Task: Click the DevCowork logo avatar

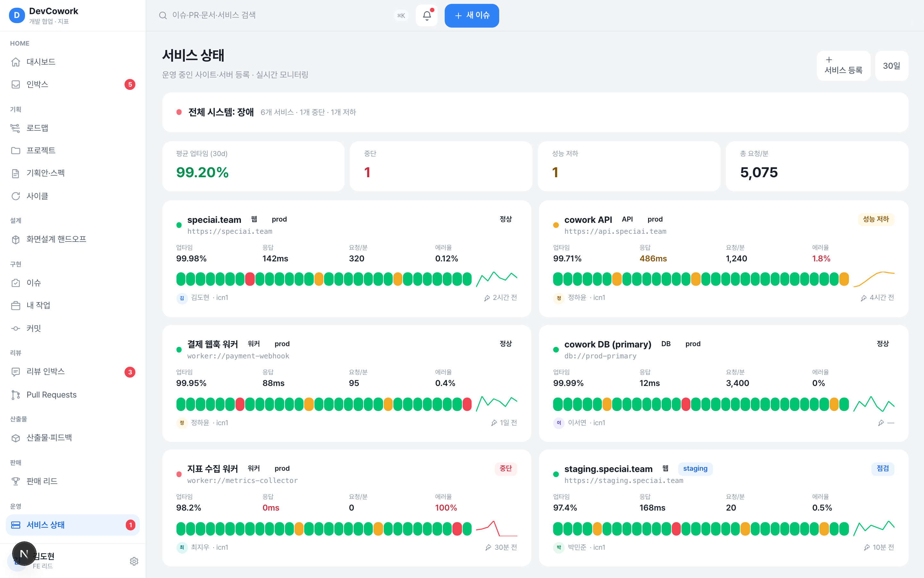Action: click(x=17, y=15)
